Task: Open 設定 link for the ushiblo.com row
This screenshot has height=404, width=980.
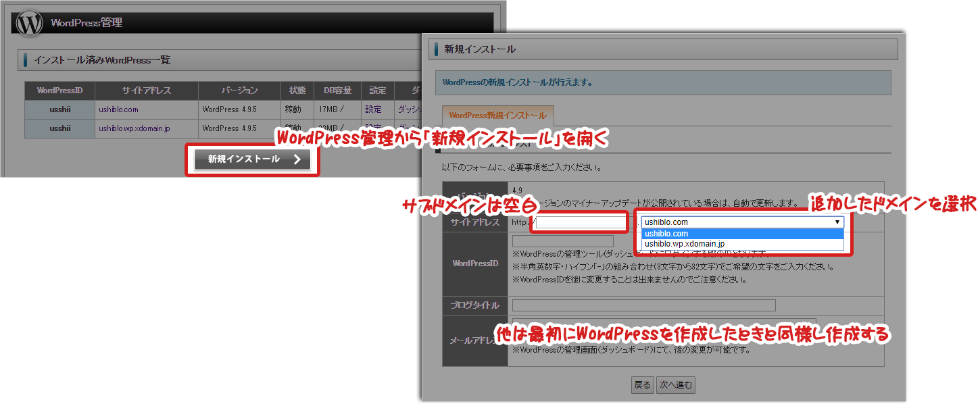Action: coord(373,109)
